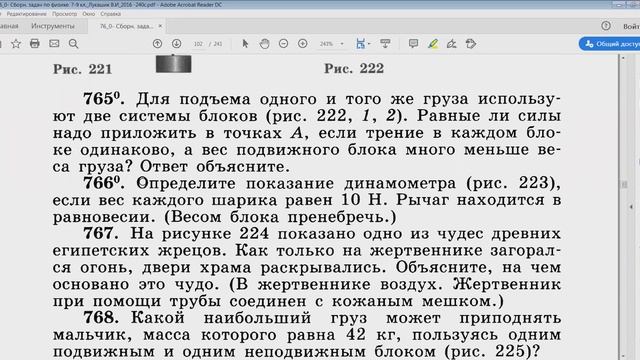The width and height of the screenshot is (640, 360).
Task: Expand the right tools pane arrow
Action: [631, 207]
